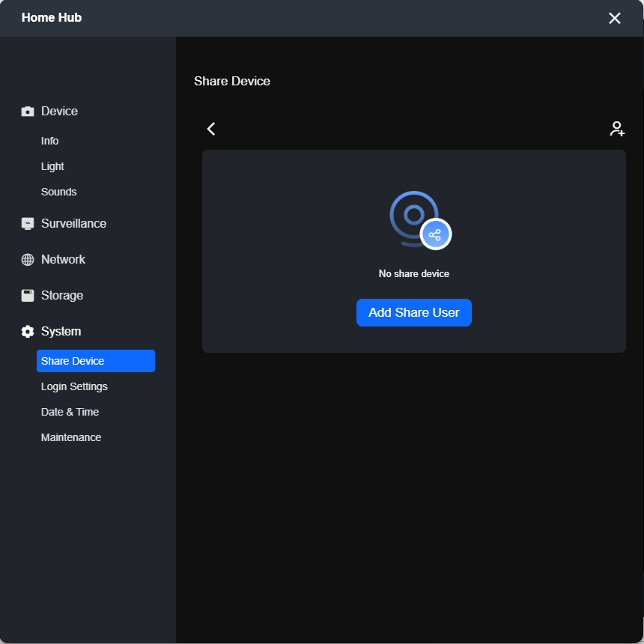Open Login Settings

tap(74, 386)
